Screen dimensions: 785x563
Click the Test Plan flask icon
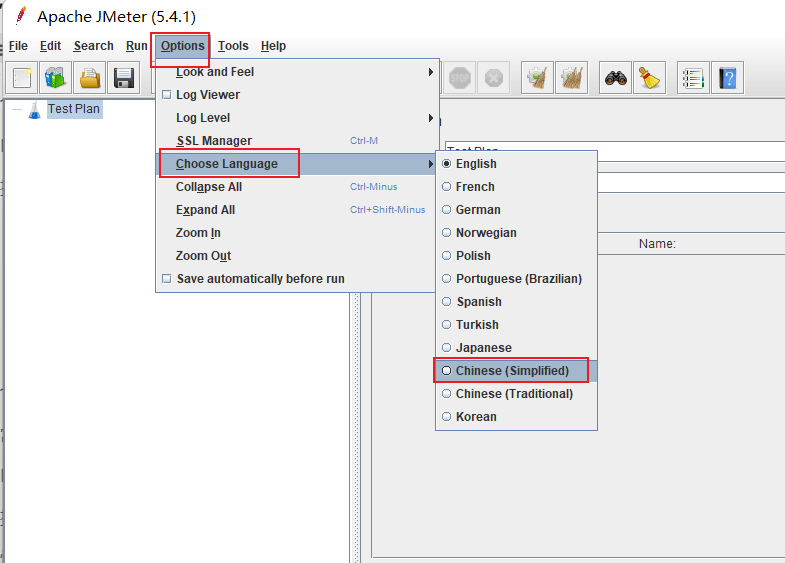tap(35, 110)
